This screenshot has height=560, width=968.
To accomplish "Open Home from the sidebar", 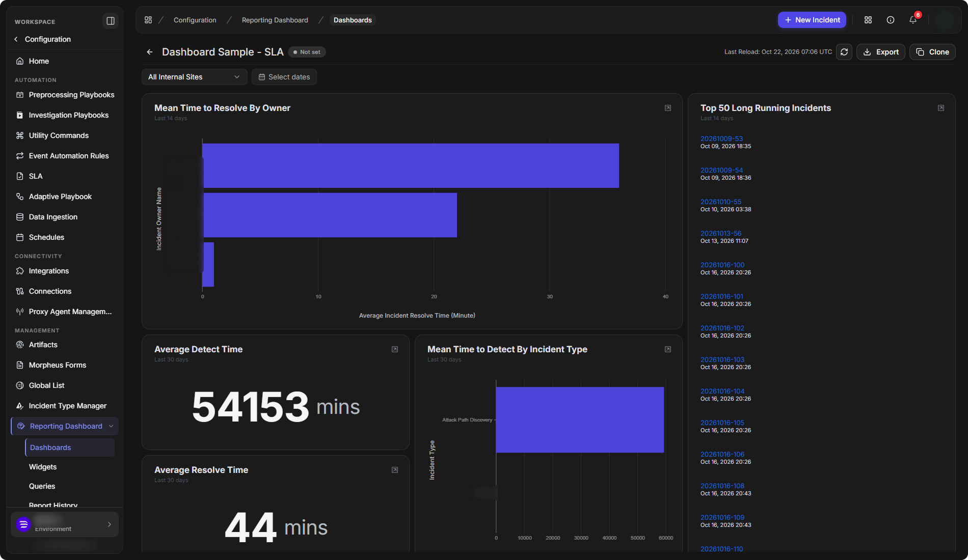I will coord(65,61).
